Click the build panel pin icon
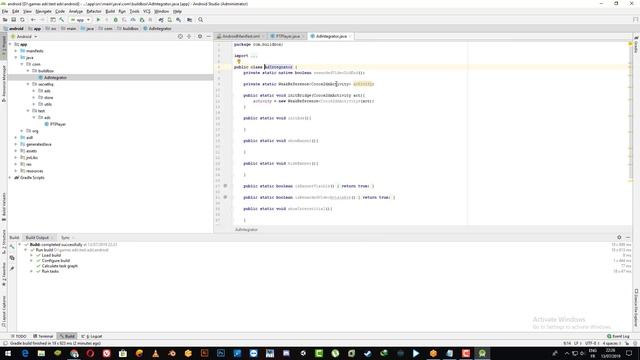 click(x=12, y=269)
